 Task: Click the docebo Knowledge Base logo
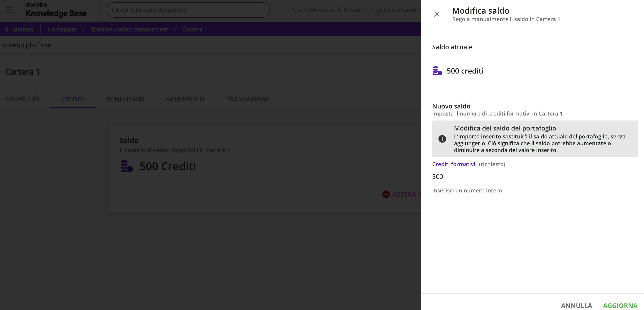pyautogui.click(x=56, y=10)
